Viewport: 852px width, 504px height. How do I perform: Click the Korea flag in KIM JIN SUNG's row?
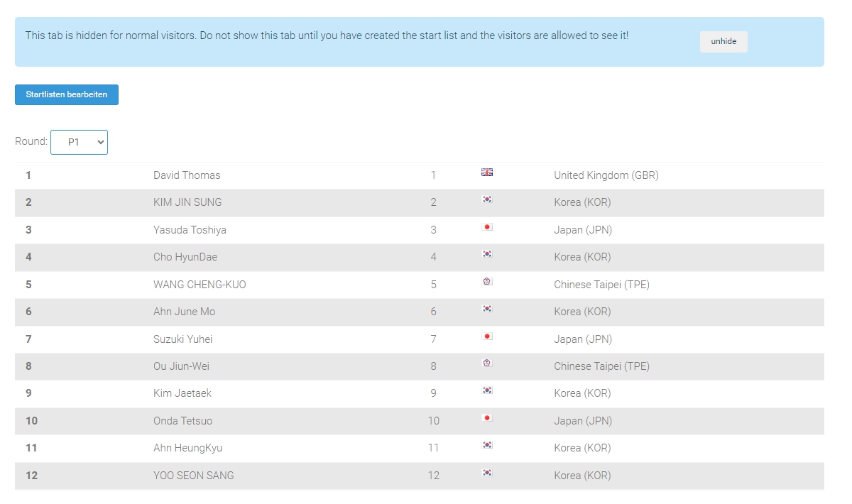tap(487, 199)
